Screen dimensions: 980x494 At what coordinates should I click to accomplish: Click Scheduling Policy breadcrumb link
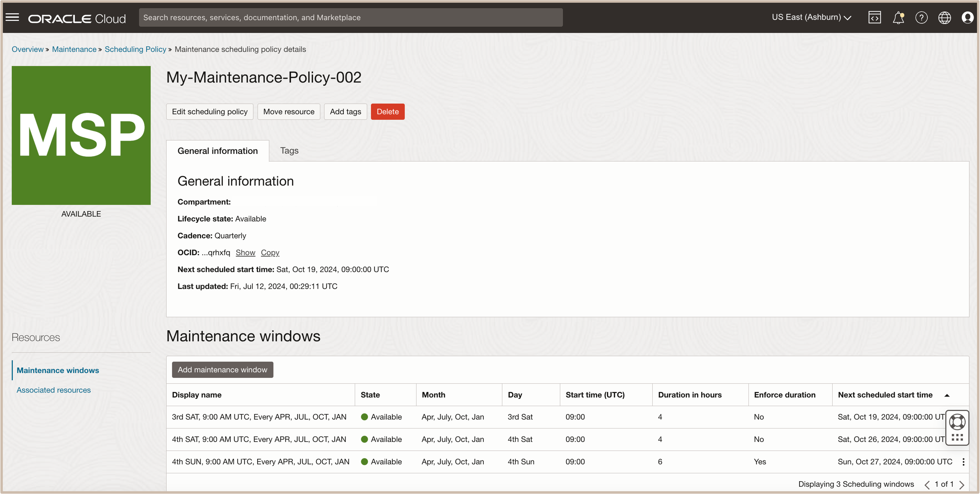[135, 49]
